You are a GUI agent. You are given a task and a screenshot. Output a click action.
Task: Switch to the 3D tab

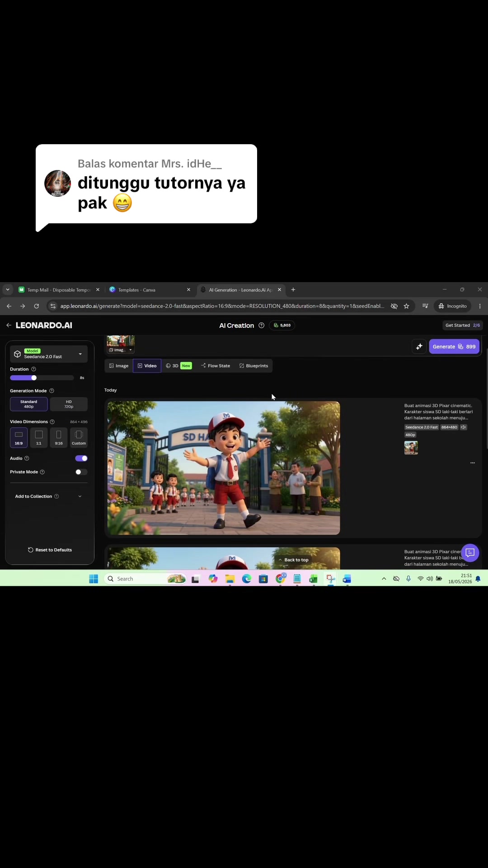click(x=178, y=366)
